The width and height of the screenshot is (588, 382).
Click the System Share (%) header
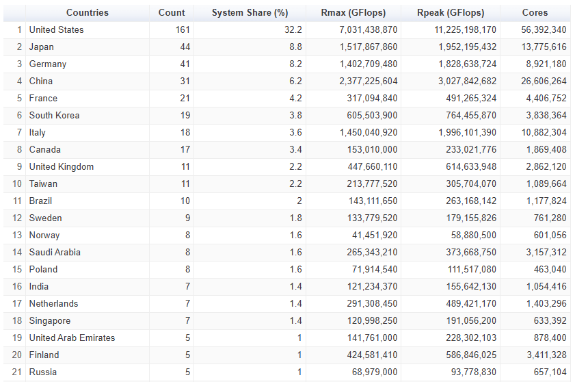click(x=250, y=13)
